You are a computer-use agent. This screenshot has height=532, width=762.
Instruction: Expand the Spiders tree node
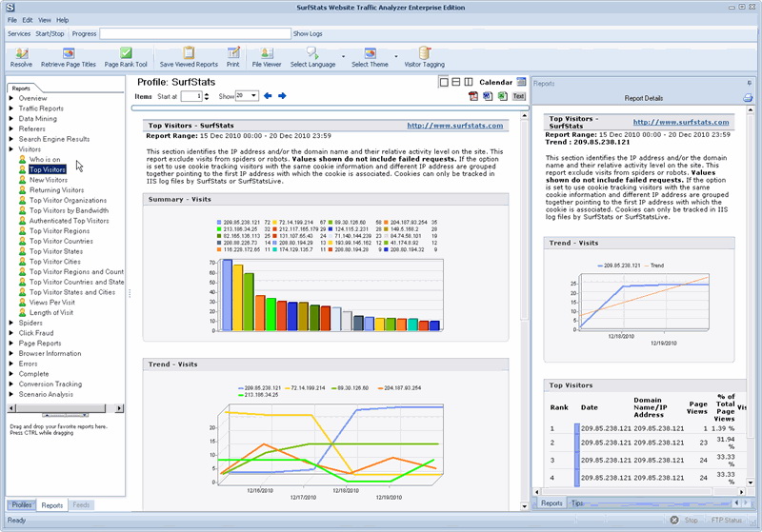click(12, 323)
